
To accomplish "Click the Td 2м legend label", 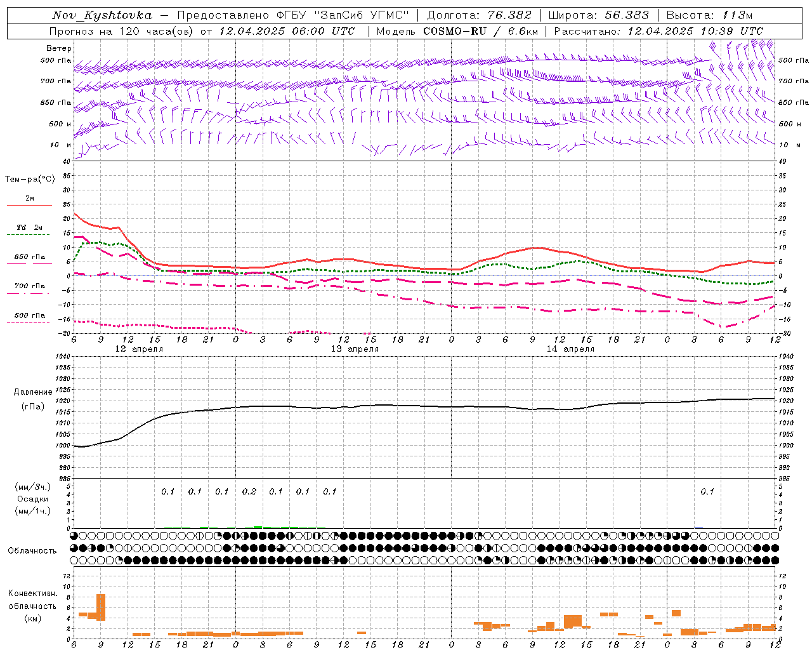I will [30, 227].
